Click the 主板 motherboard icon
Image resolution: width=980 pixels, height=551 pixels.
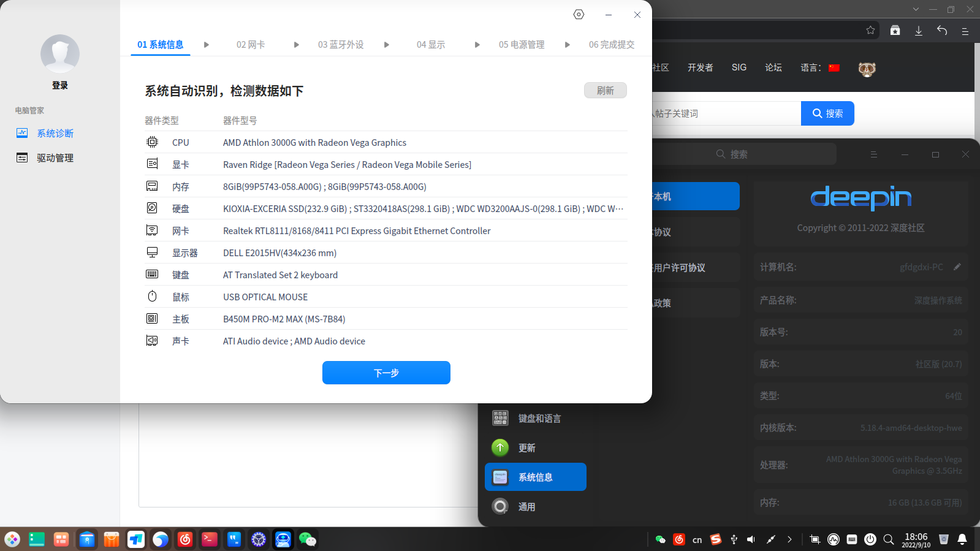point(152,319)
